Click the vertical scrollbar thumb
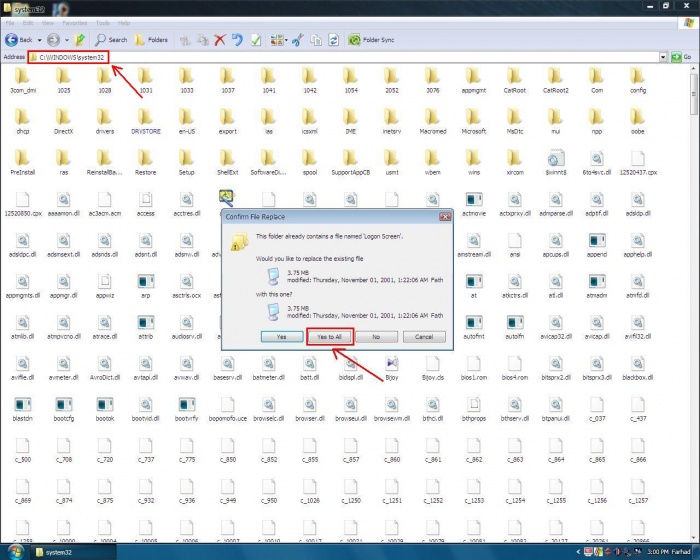Image resolution: width=700 pixels, height=560 pixels. click(x=693, y=94)
